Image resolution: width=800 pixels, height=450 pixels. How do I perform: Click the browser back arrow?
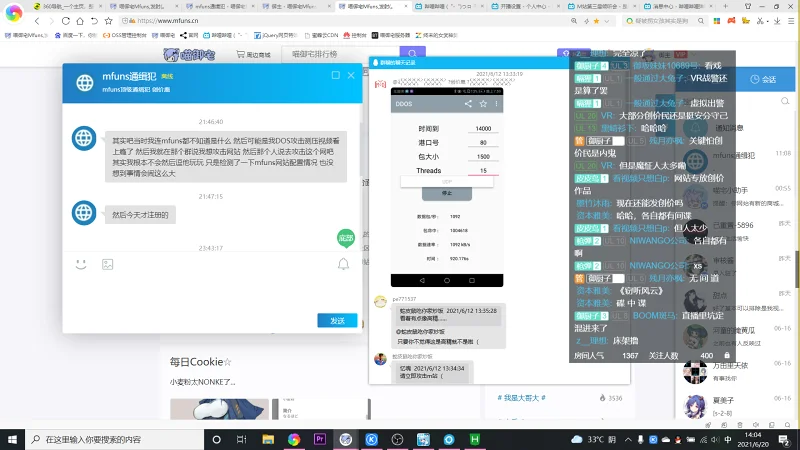coord(37,21)
